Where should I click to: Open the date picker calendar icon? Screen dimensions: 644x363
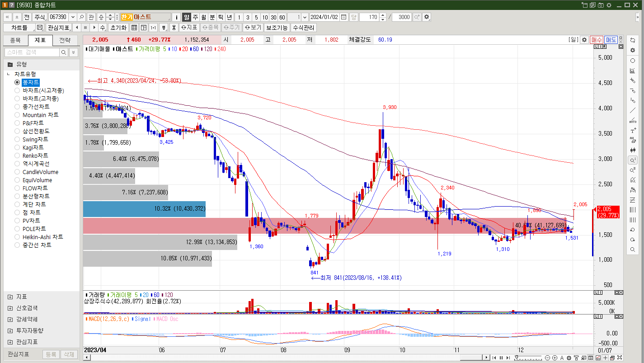[344, 17]
